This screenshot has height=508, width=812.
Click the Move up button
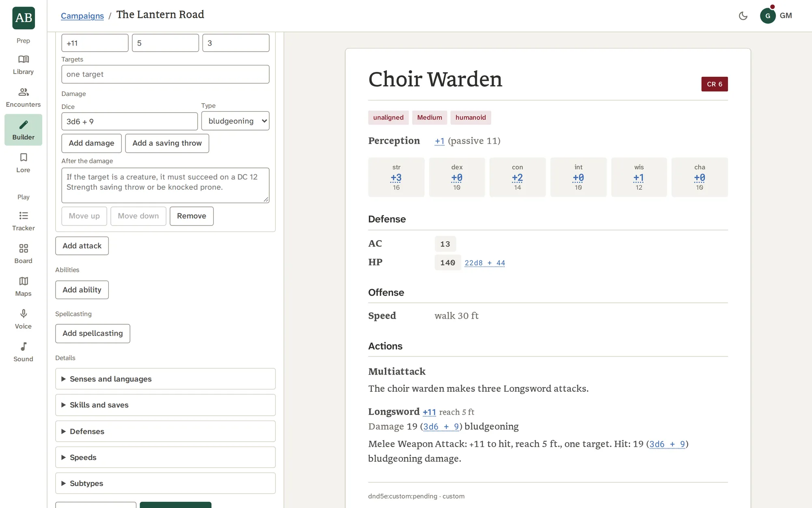[x=84, y=216]
